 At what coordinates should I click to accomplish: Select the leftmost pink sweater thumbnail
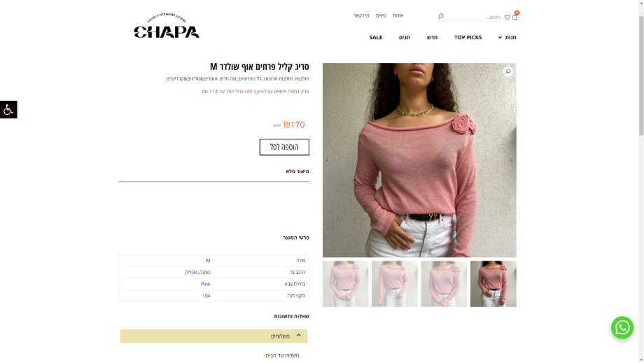coord(345,284)
